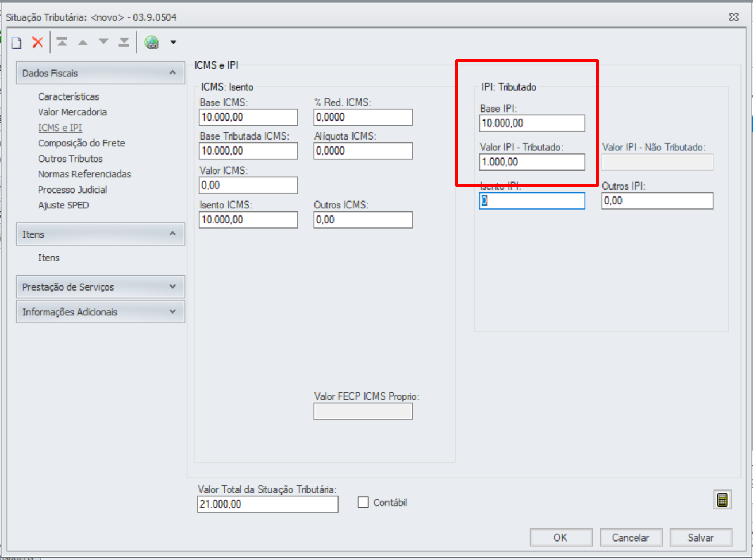The width and height of the screenshot is (753, 560).
Task: Click the Salvar button
Action: pos(701,538)
